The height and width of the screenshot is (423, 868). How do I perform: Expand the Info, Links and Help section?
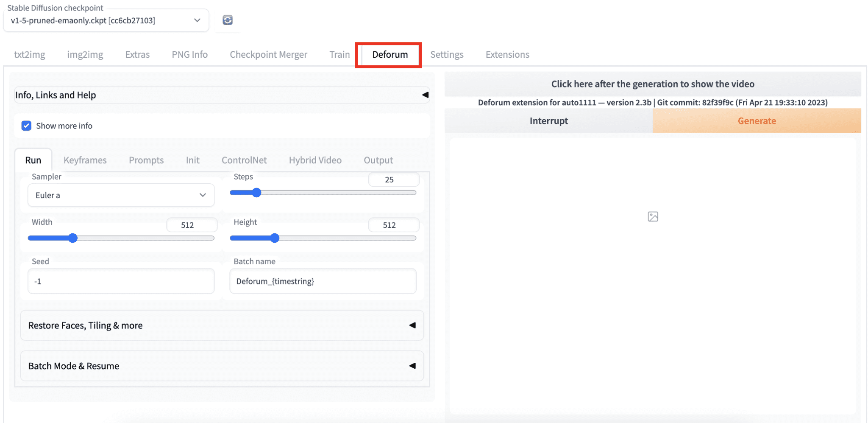tap(222, 95)
